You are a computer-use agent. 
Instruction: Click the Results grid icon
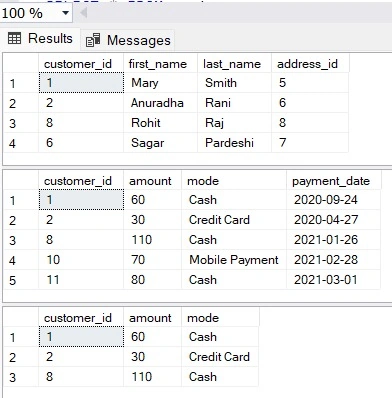[x=14, y=39]
